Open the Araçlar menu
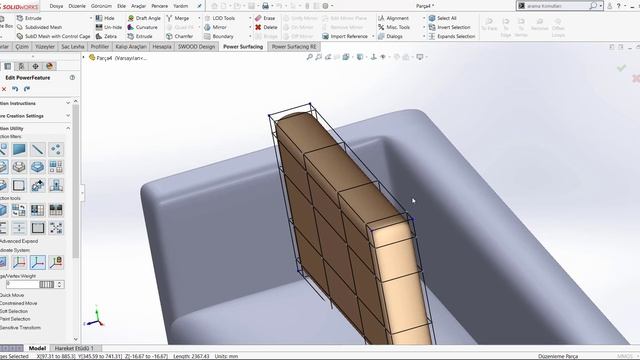Screen dimensions: 640x360 point(138,6)
